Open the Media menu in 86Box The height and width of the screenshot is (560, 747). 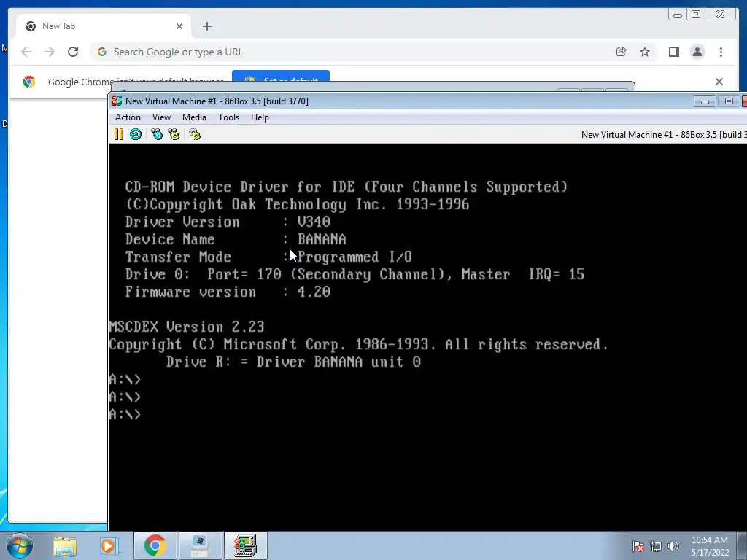[x=194, y=117]
